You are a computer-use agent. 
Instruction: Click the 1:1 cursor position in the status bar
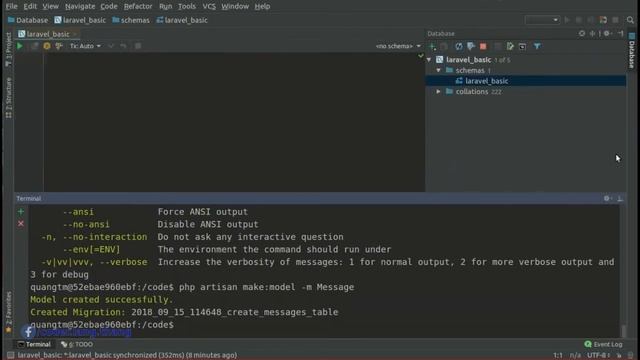[558, 355]
